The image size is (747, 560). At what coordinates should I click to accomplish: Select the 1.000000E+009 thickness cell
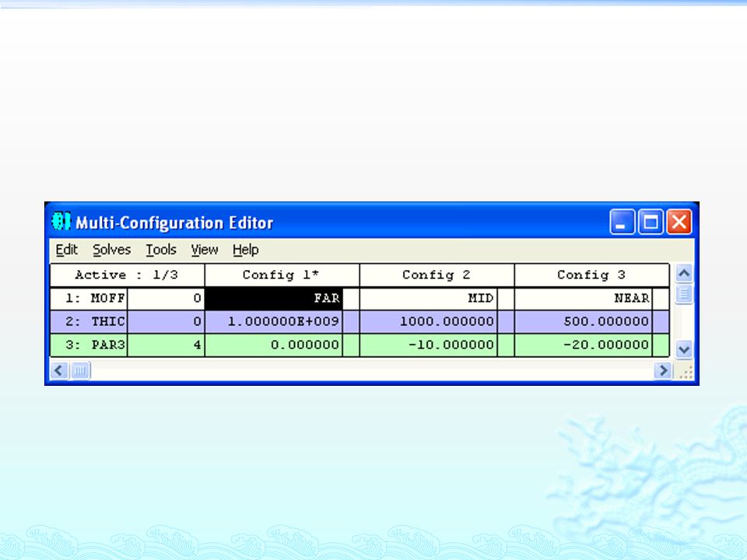[273, 321]
